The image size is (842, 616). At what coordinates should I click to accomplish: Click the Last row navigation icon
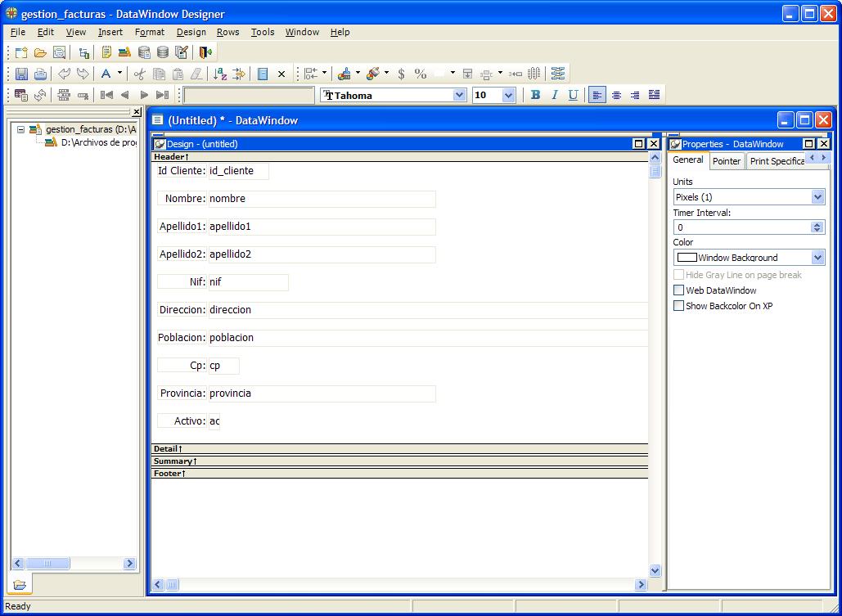click(162, 95)
